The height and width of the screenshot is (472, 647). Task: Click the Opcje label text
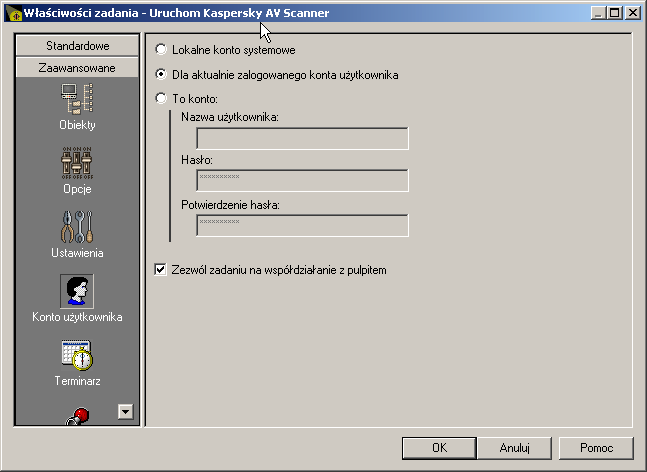(77, 189)
